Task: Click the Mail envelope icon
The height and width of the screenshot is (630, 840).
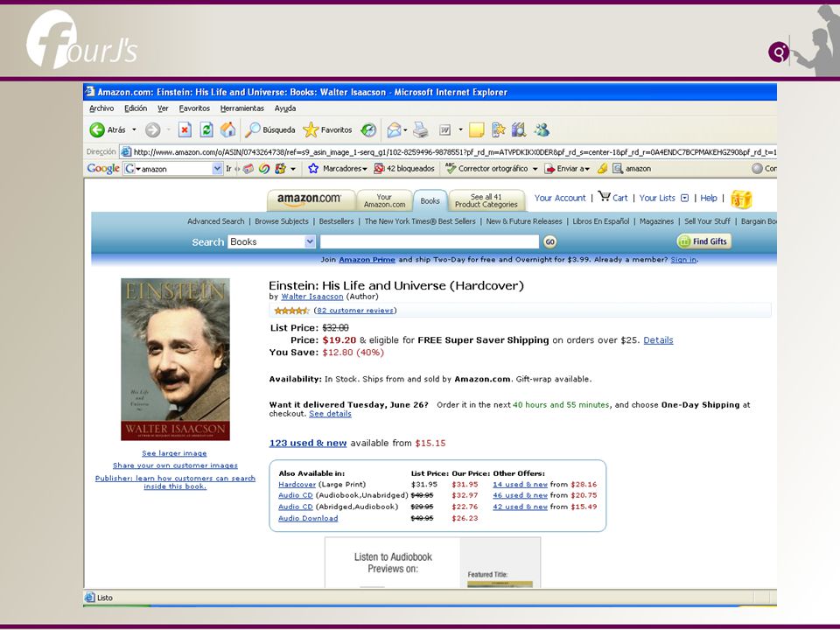Action: pyautogui.click(x=394, y=129)
